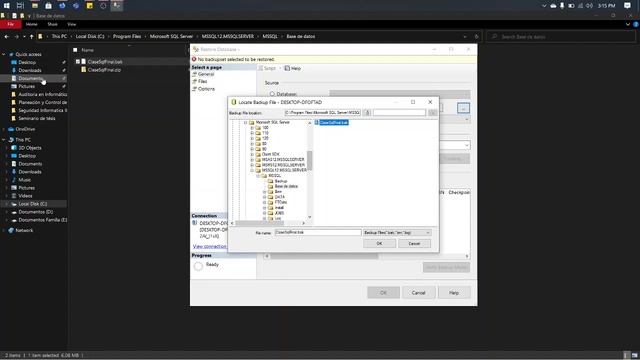Open the File tab in File Explorer
The image size is (640, 360).
11,24
